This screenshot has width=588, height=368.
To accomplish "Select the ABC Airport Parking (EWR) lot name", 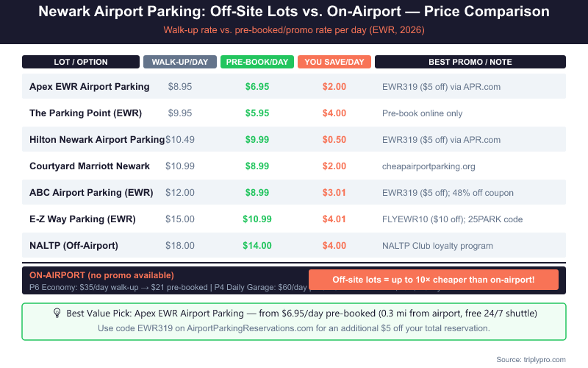I will (91, 193).
